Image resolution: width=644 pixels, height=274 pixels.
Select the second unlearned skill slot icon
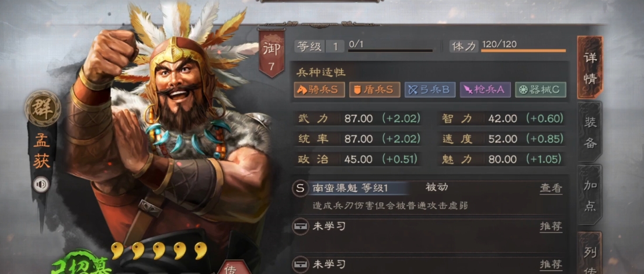click(x=300, y=263)
